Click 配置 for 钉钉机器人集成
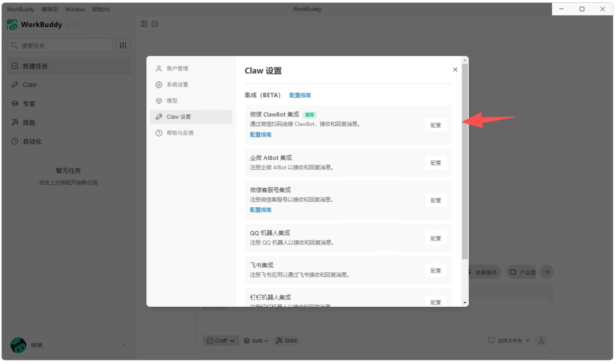Screen dimensions: 616x364 pos(436,302)
